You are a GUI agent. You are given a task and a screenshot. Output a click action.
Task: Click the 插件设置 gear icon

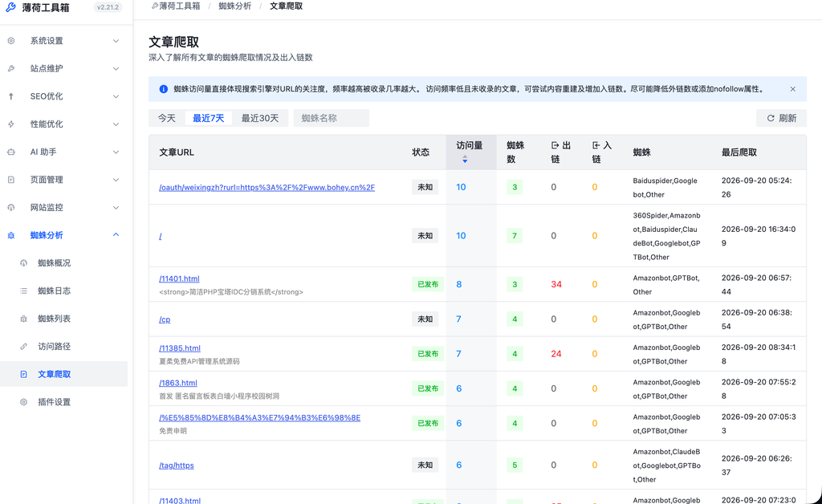pos(23,402)
